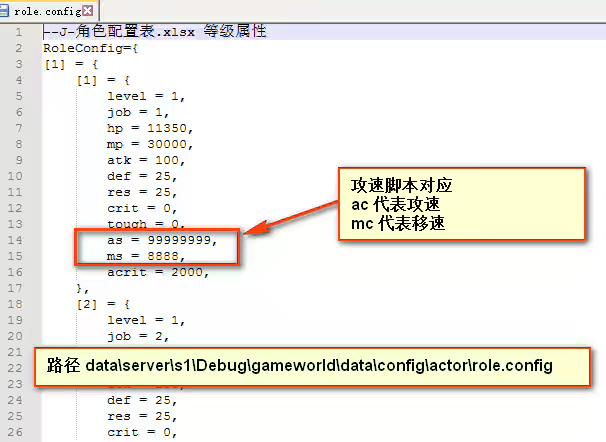Click line number 26
Screen dimensions: 606x442
click(15, 432)
